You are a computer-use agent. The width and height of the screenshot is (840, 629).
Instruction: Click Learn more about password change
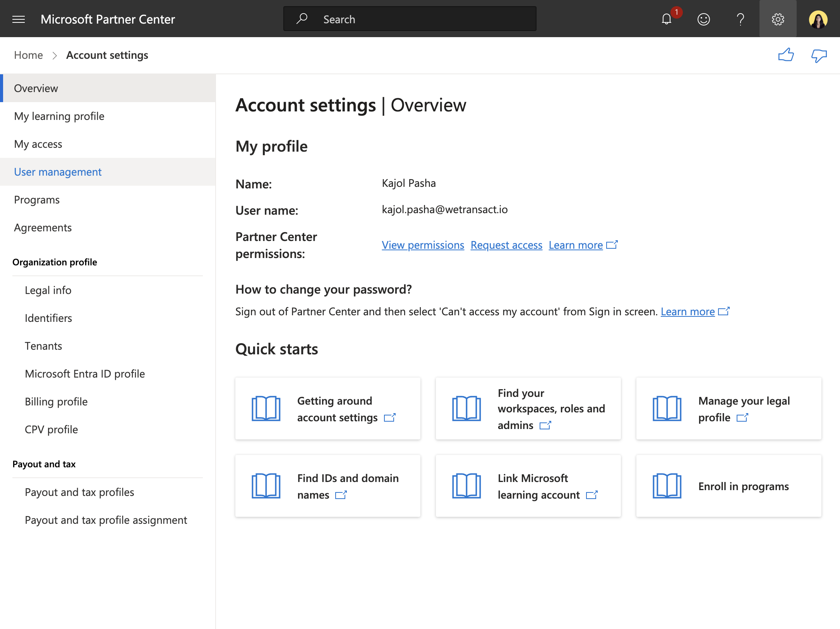687,311
